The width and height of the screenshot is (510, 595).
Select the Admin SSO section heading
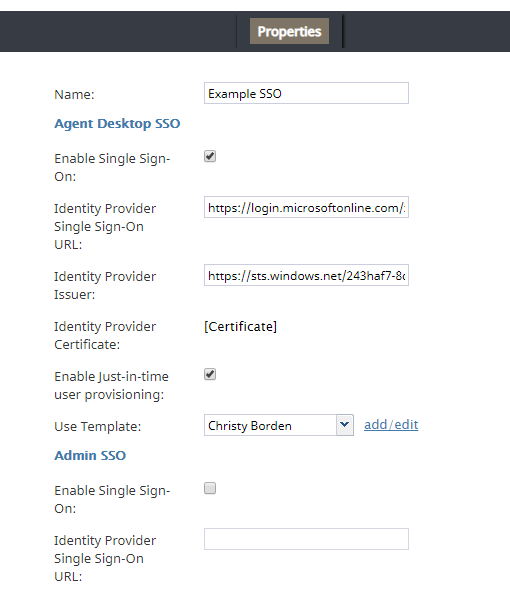tap(90, 455)
